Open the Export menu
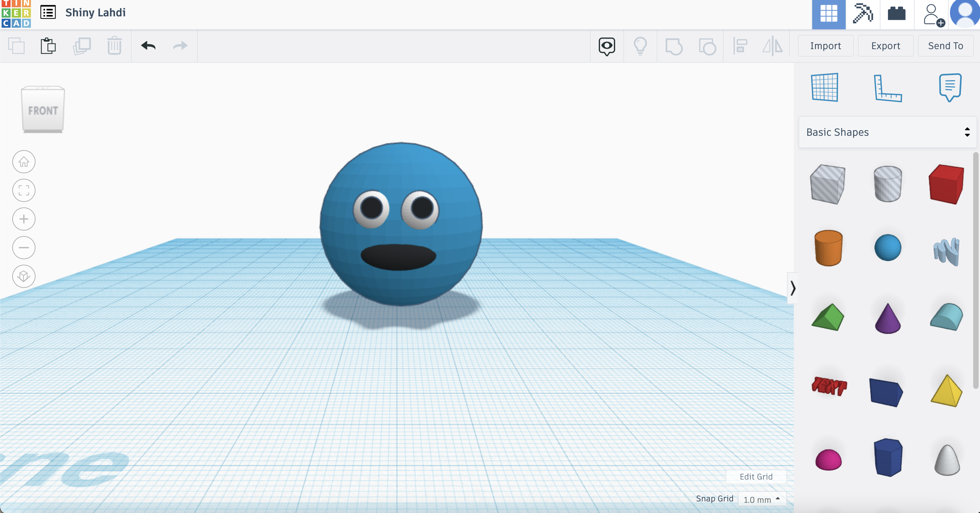Screen dimensions: 980x513 (x=885, y=46)
